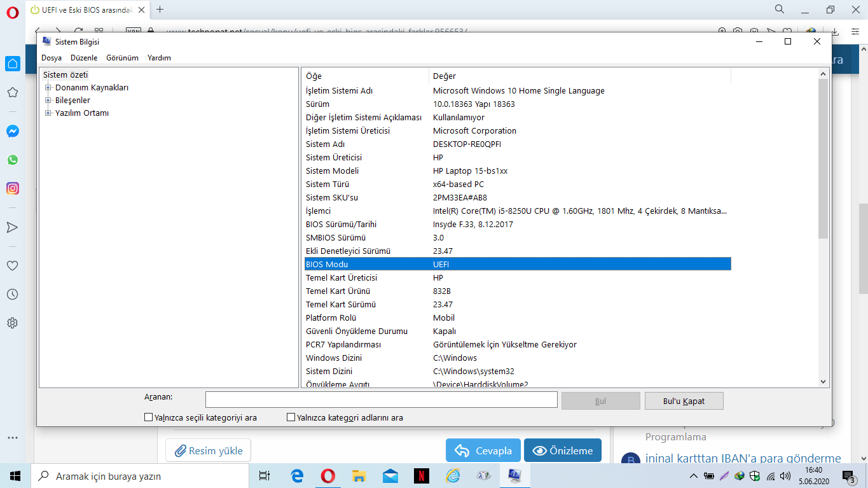The width and height of the screenshot is (868, 488).
Task: Open the Düzenle menu
Action: (x=84, y=58)
